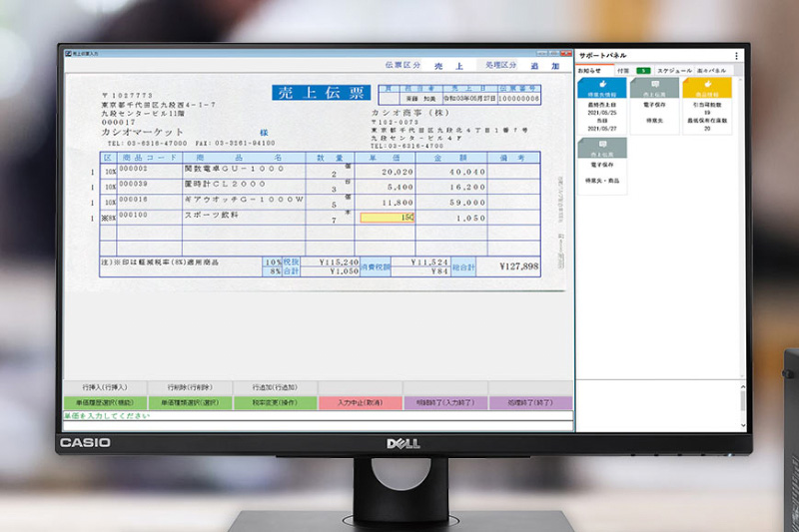Viewport: 799px width, 532px height.
Task: Click product name ギアウオッチG-1000W
Action: coord(244,200)
